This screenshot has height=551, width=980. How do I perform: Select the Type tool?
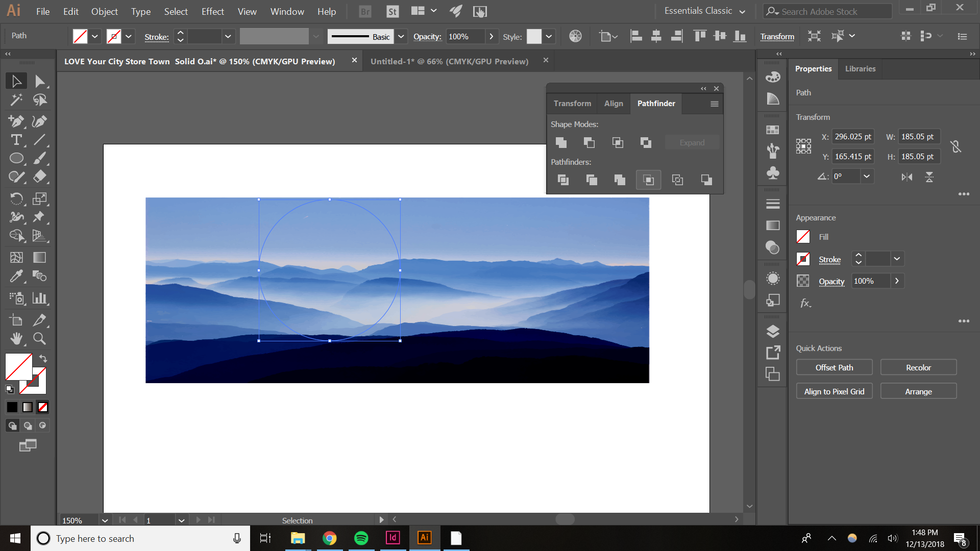click(16, 140)
